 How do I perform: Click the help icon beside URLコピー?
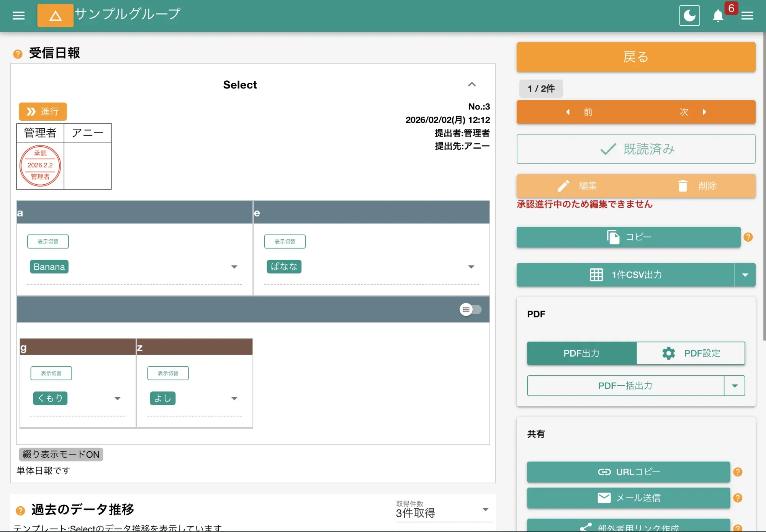[x=738, y=472]
